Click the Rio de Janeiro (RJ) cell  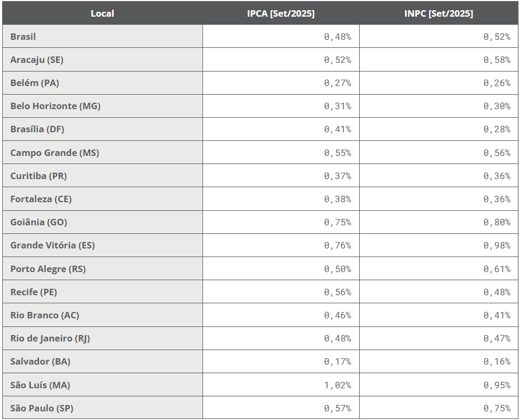pos(50,338)
